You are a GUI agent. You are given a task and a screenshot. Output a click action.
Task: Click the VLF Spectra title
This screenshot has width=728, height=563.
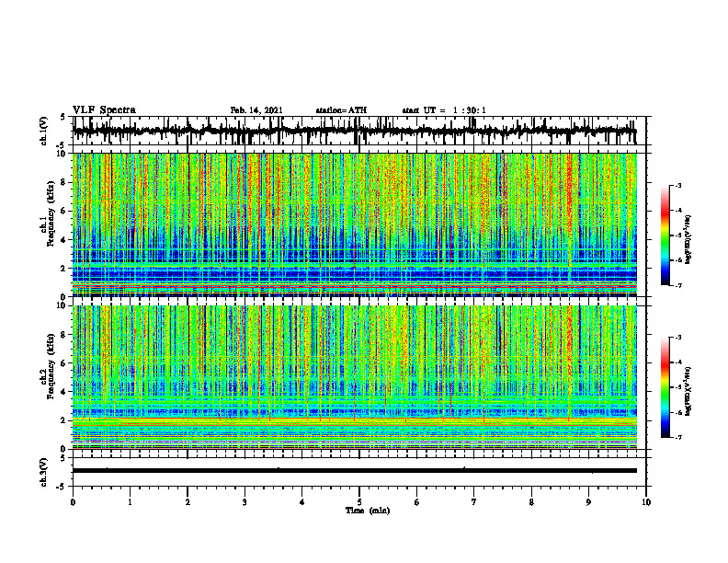pyautogui.click(x=104, y=109)
